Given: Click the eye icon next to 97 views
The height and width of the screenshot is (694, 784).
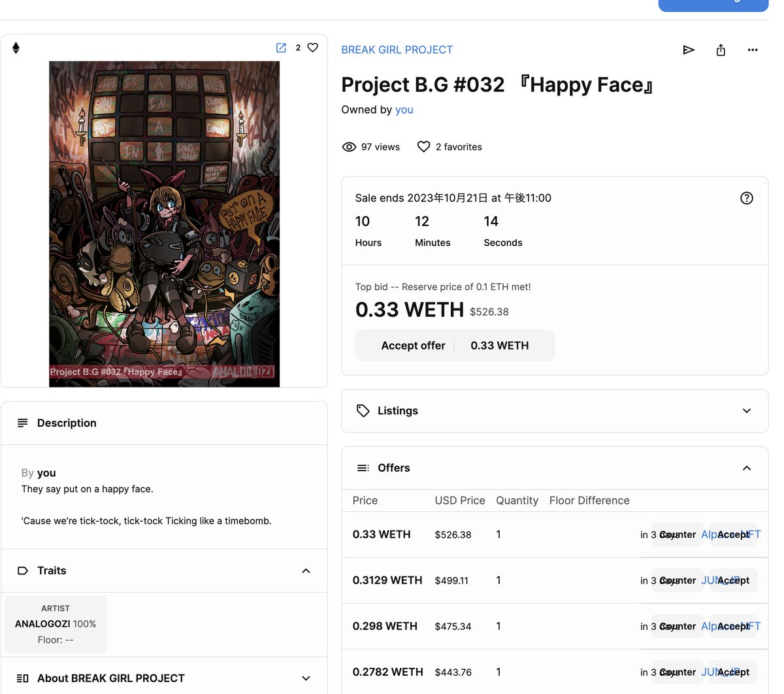Looking at the screenshot, I should [x=349, y=147].
